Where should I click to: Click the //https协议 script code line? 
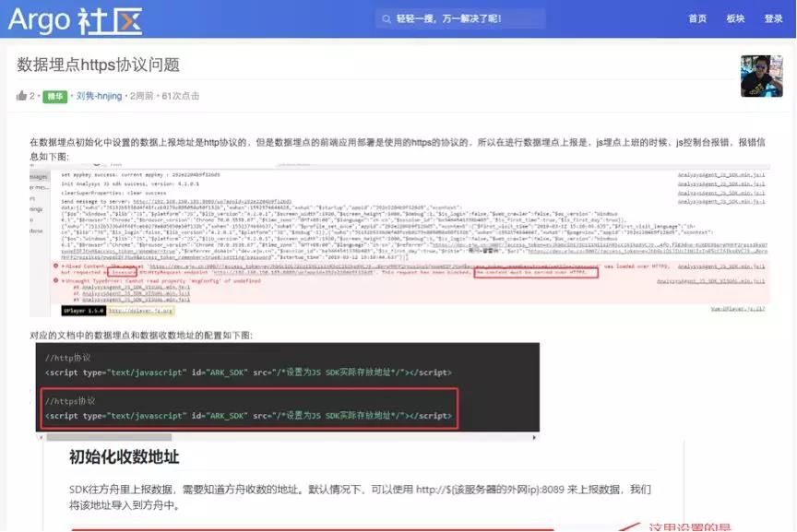[248, 416]
